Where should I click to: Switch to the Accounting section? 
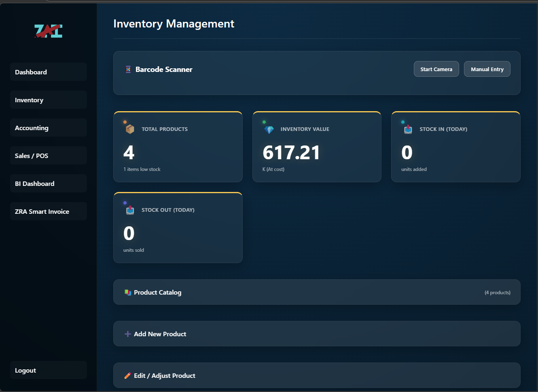(x=48, y=127)
